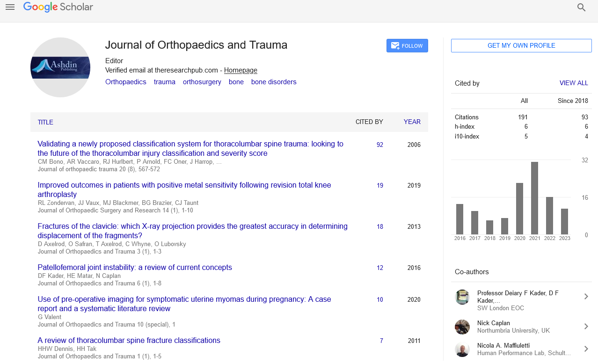Click the Ashdin Publishing profile picture
Image resolution: width=598 pixels, height=364 pixels.
tap(60, 67)
